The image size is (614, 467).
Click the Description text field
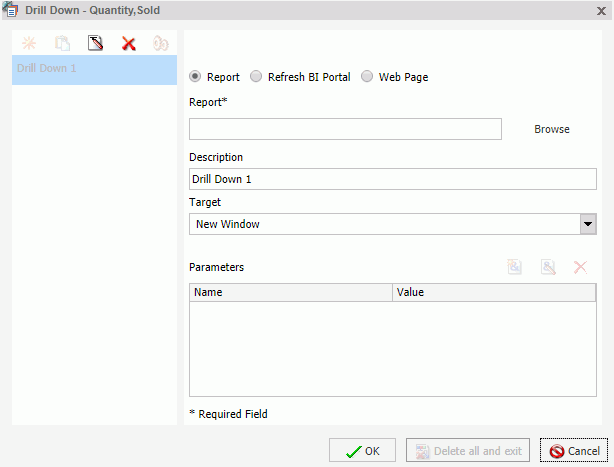(392, 179)
